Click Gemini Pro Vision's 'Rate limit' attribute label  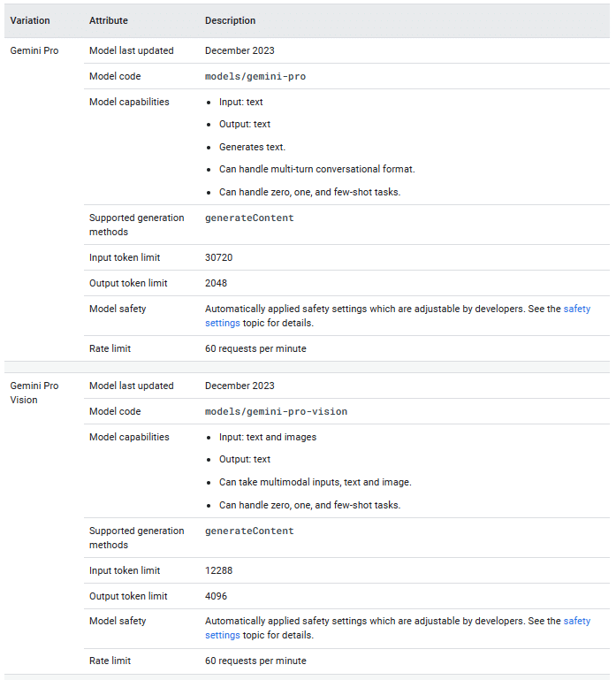coord(110,661)
